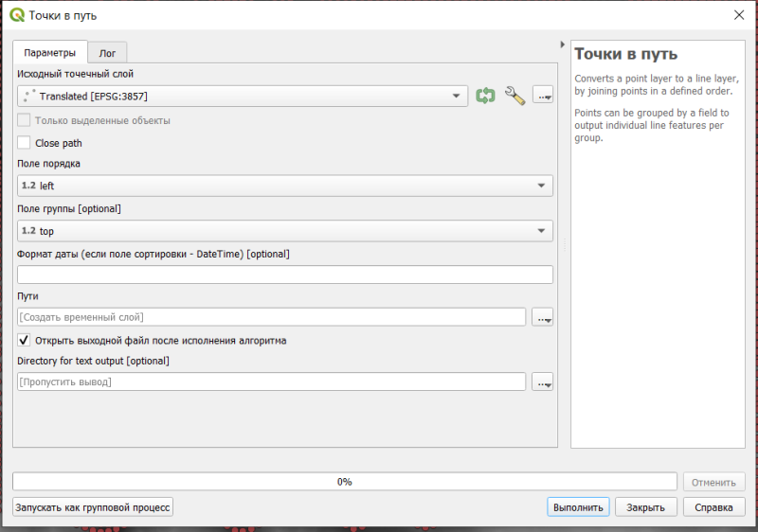The height and width of the screenshot is (532, 758).
Task: Switch to the Лог tab
Action: (x=107, y=53)
